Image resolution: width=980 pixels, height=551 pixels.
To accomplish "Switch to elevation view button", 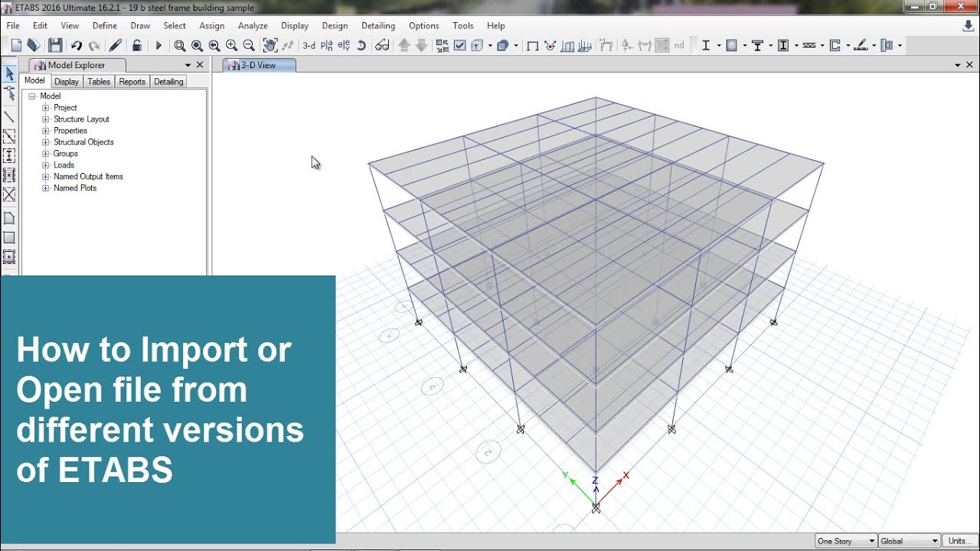I will coord(344,46).
